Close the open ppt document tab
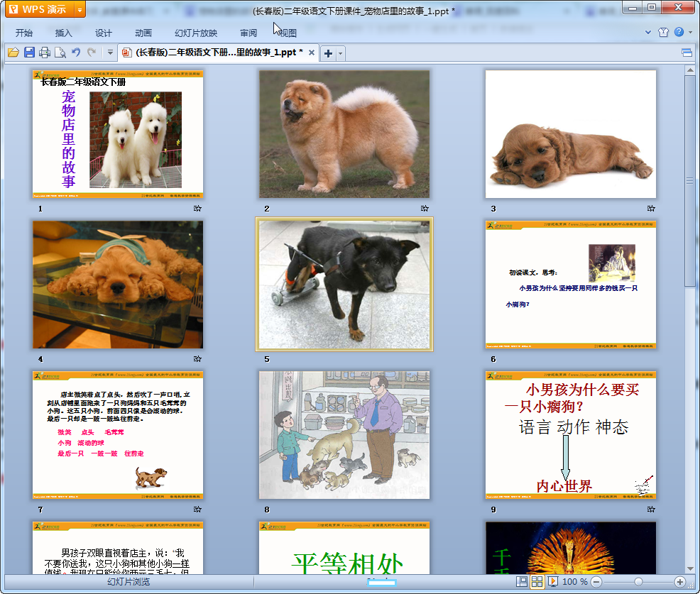The image size is (700, 594). tap(312, 53)
